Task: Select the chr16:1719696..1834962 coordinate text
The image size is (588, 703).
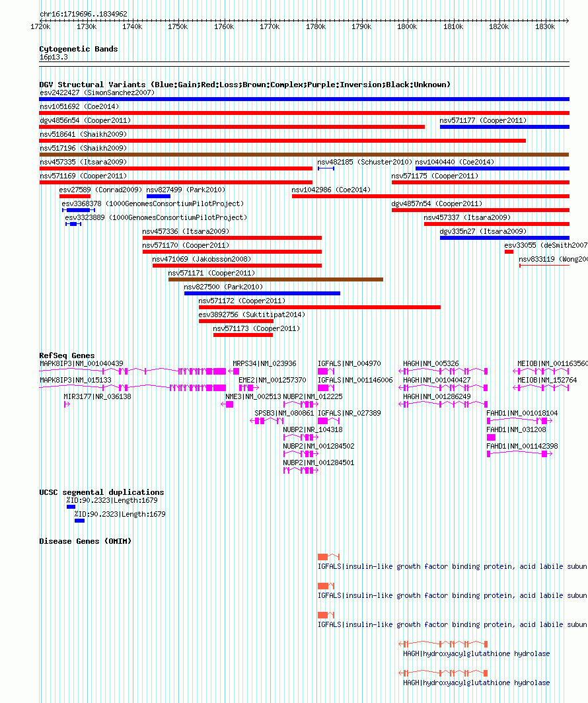Action: [83, 15]
